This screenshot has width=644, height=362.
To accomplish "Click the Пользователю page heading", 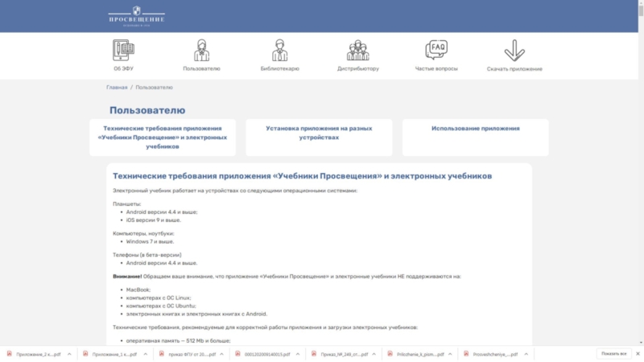I will 147,110.
